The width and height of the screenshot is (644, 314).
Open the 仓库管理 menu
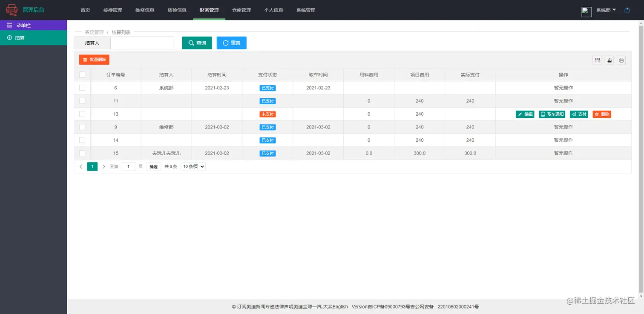[241, 10]
